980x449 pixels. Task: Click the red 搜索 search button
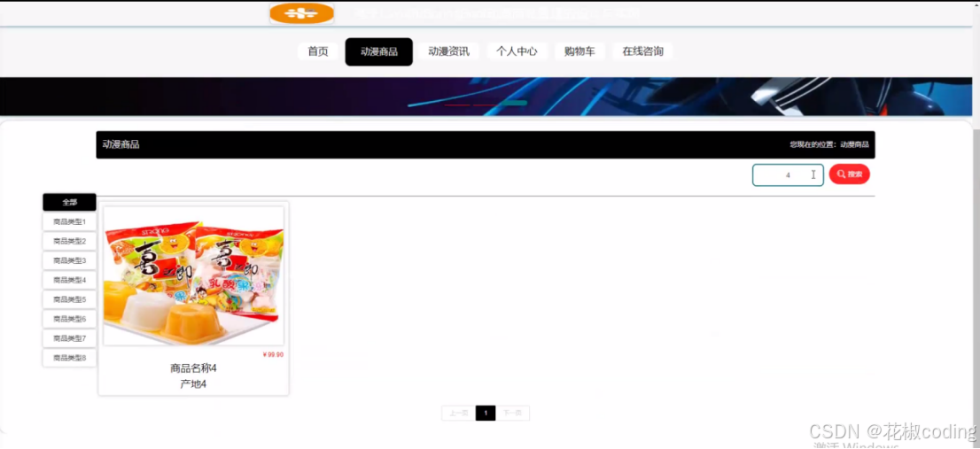tap(850, 174)
